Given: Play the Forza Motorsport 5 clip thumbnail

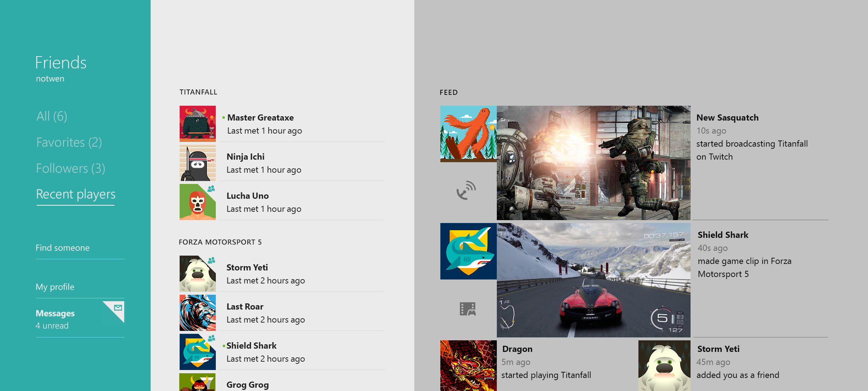Looking at the screenshot, I should [594, 280].
